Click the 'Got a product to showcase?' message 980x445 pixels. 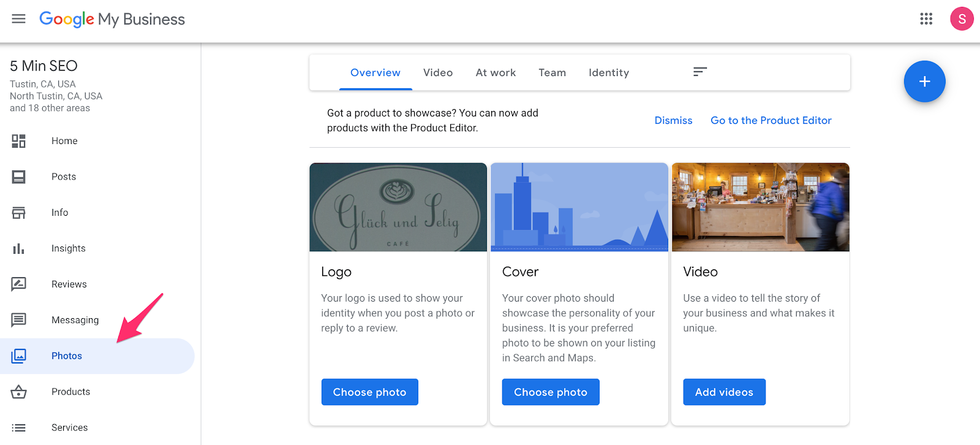pyautogui.click(x=432, y=120)
